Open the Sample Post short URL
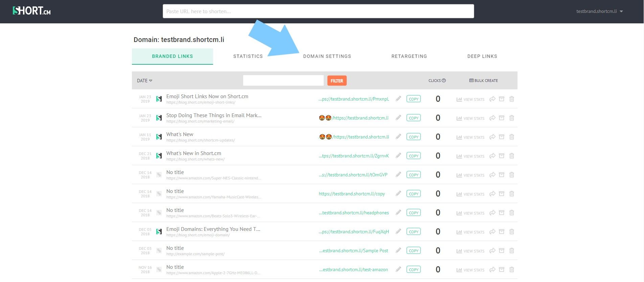This screenshot has height=282, width=644. (x=353, y=251)
